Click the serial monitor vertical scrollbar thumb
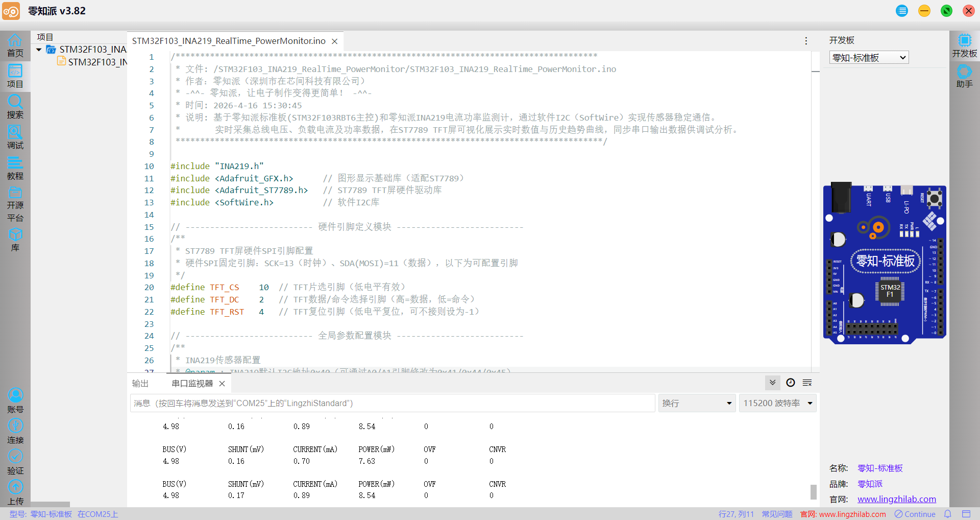This screenshot has width=980, height=520. pyautogui.click(x=814, y=492)
